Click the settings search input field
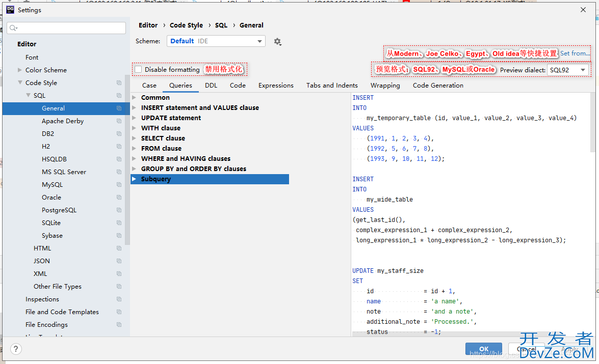The width and height of the screenshot is (599, 364). [x=66, y=28]
